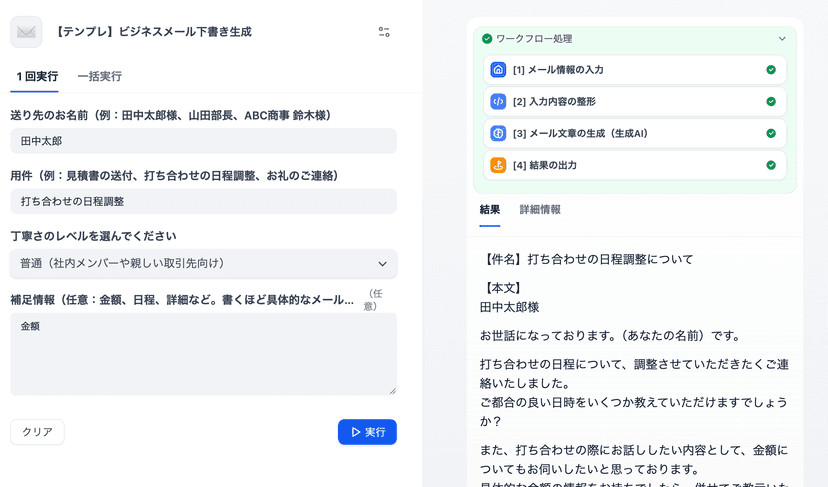Click green check of メール文章の生成 step
Screen dimensions: 828x487
pyautogui.click(x=771, y=133)
